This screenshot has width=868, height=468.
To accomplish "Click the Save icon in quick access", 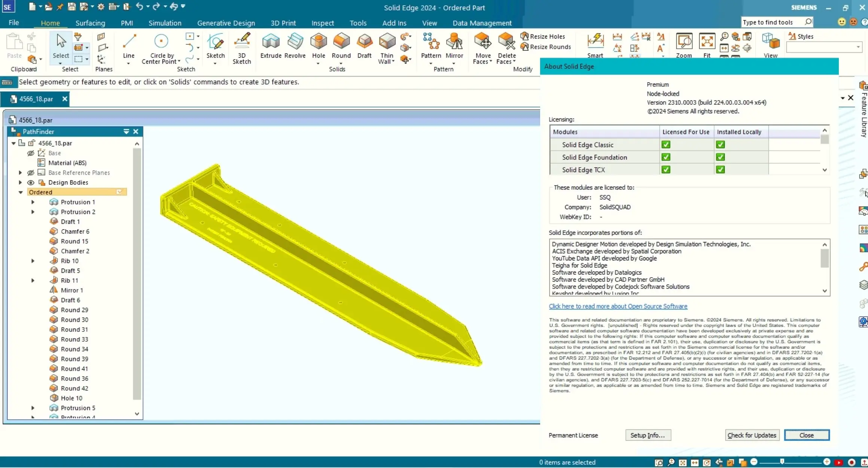I will pos(72,6).
